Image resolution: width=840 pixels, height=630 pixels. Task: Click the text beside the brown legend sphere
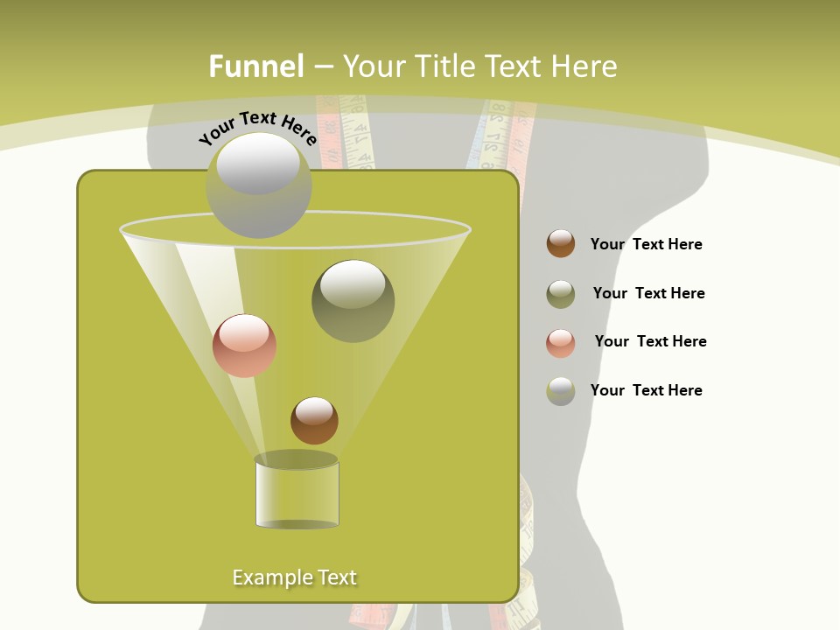pyautogui.click(x=646, y=244)
